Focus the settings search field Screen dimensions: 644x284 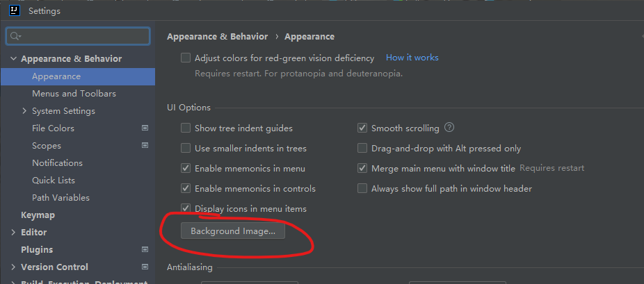click(x=83, y=36)
